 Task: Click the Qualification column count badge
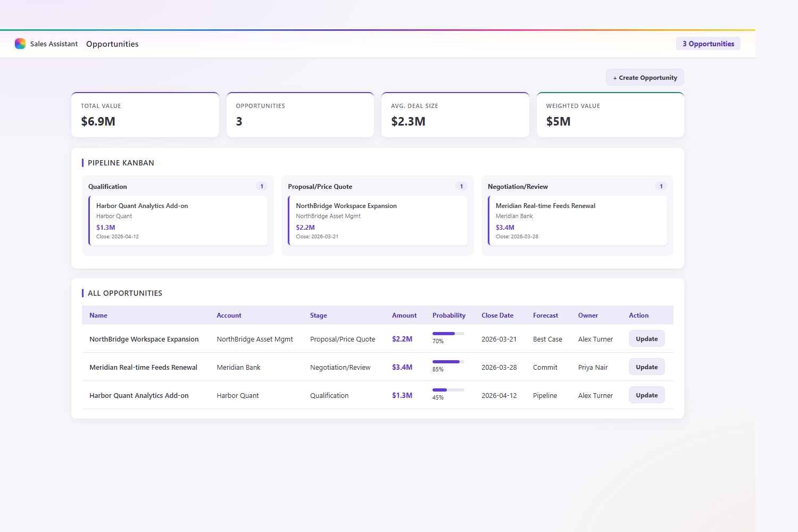click(x=262, y=186)
